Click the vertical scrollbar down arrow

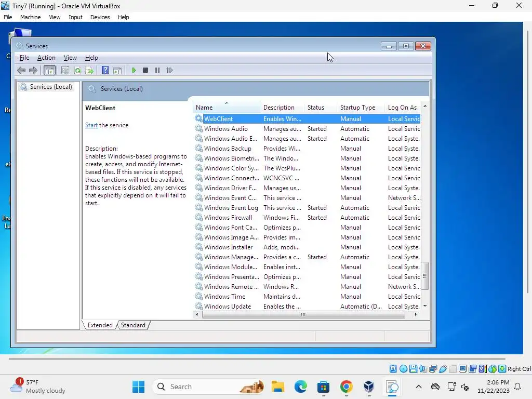[x=425, y=306]
